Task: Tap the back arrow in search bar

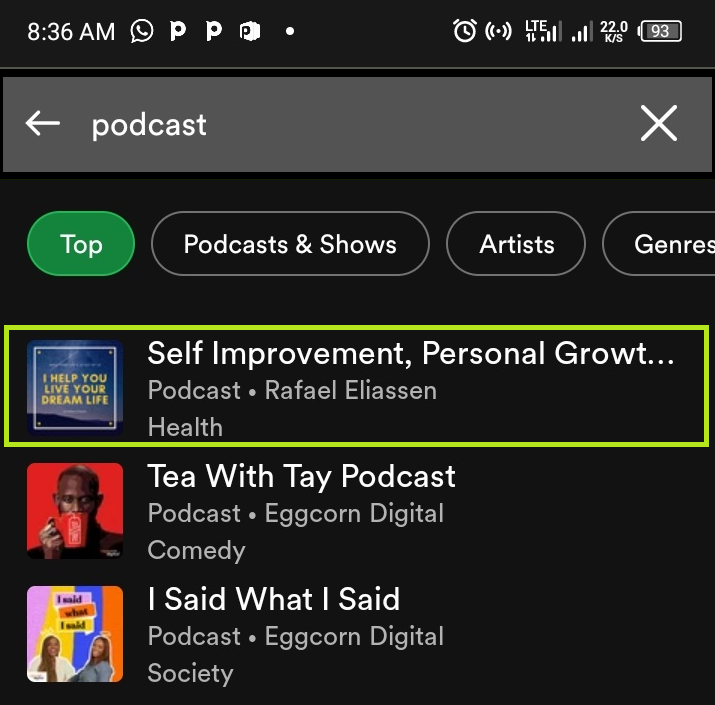Action: (x=43, y=123)
